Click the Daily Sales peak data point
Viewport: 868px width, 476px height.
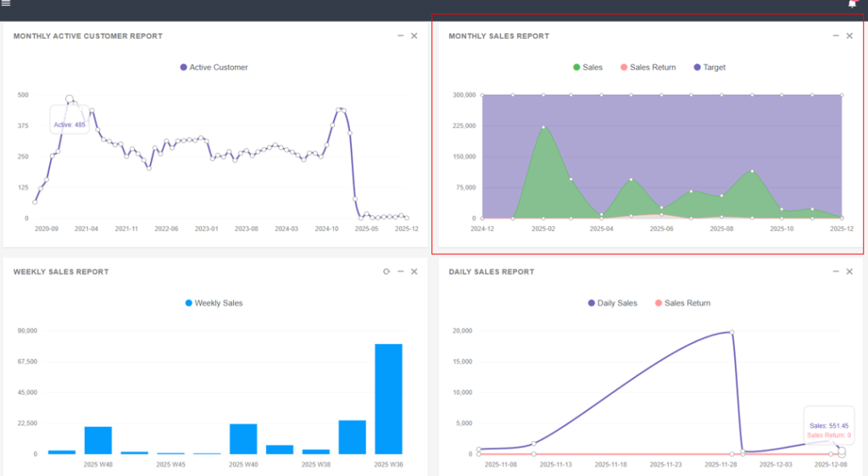pos(732,332)
